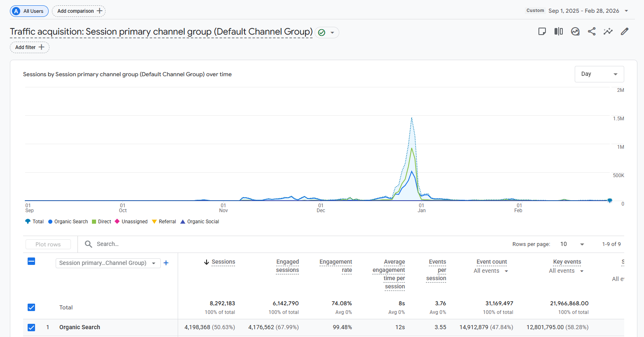Open the Session primary Channel Group dimension dropdown
The height and width of the screenshot is (337, 644).
pyautogui.click(x=108, y=263)
